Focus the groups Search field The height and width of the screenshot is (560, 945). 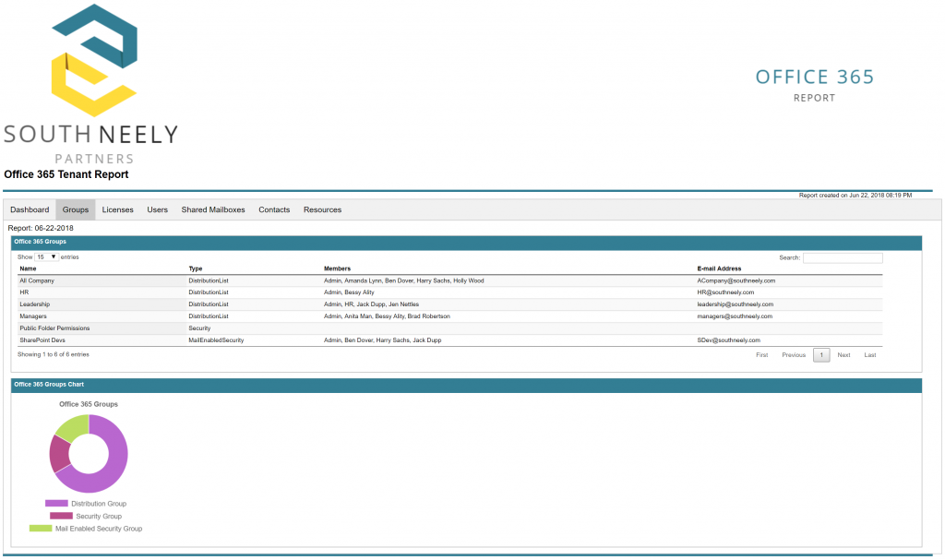tap(843, 257)
